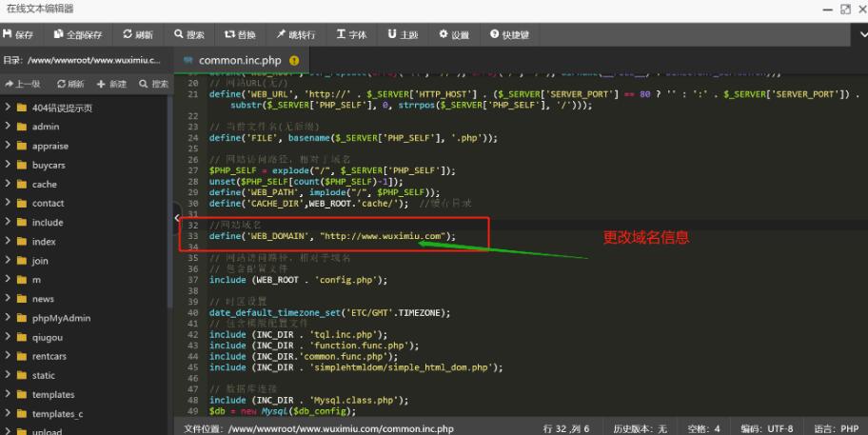Change file encoding via 编码: UTF-8
This screenshot has height=435, width=868.
point(767,429)
